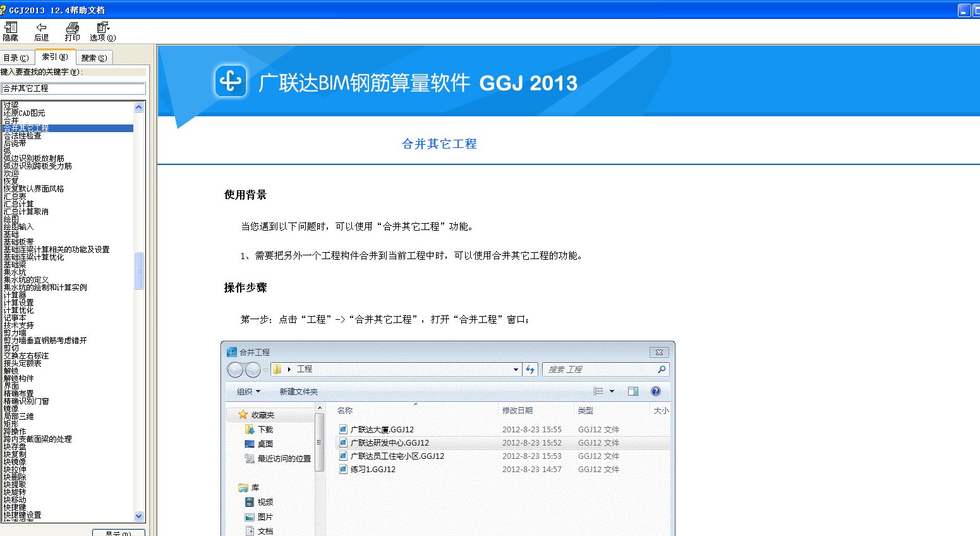Open the 选项 options toolbar menu
This screenshot has width=980, height=536.
[x=102, y=32]
